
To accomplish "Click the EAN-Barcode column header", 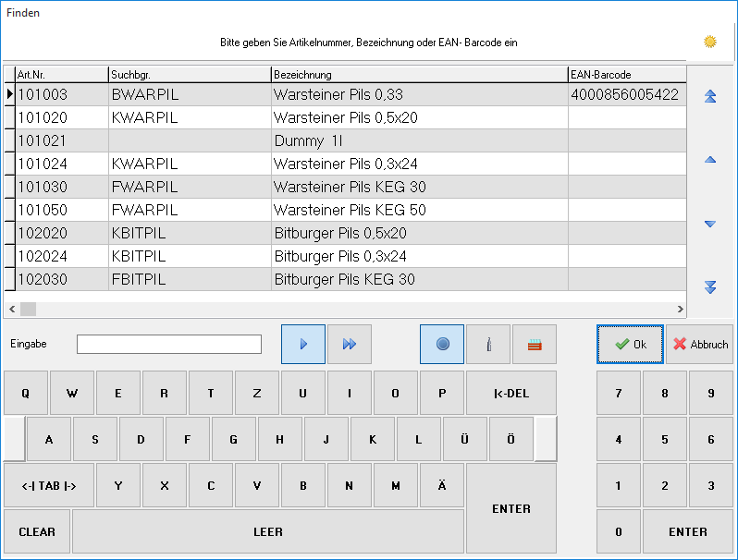I will point(627,75).
